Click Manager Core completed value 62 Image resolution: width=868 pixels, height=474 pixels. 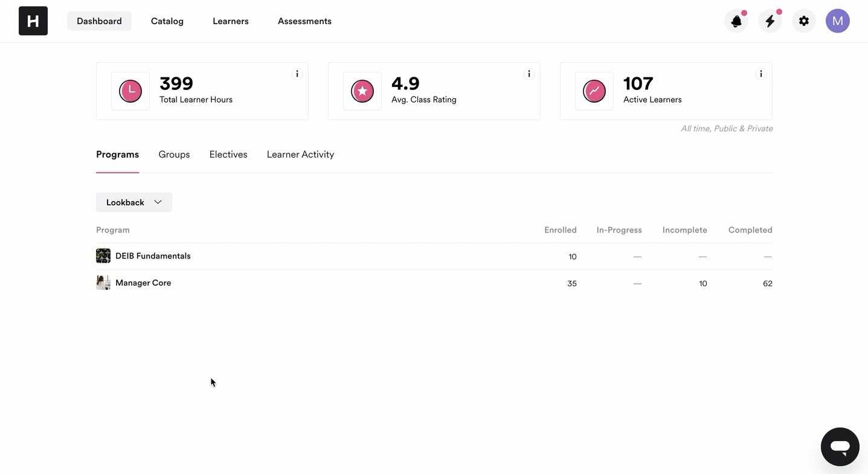pos(768,283)
